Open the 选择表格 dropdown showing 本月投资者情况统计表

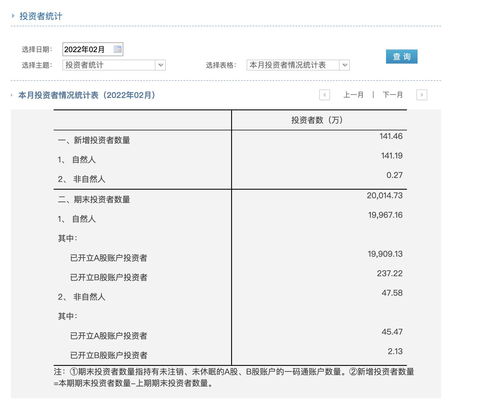click(298, 65)
